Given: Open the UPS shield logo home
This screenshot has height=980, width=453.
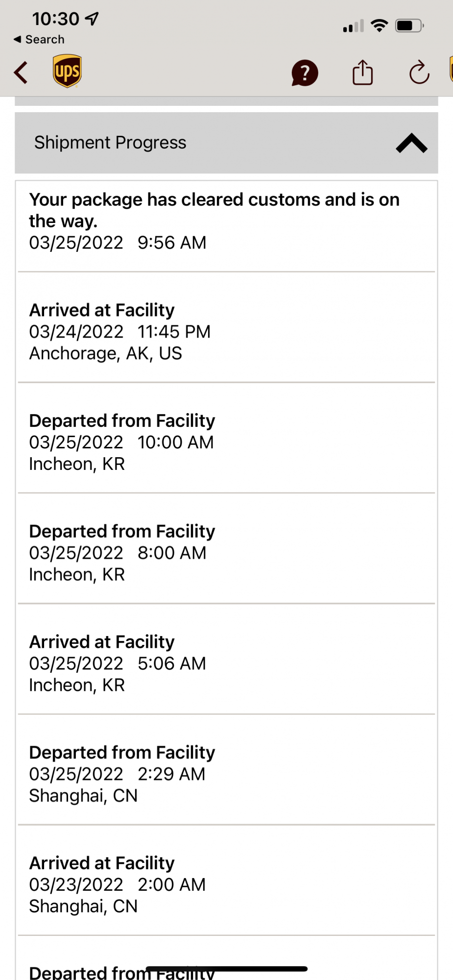Looking at the screenshot, I should tap(67, 71).
